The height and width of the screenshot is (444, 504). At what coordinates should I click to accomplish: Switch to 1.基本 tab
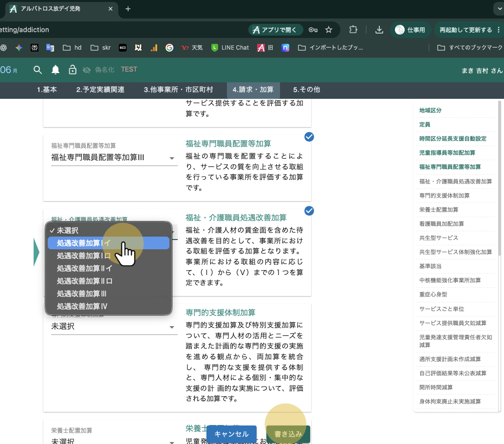(x=47, y=90)
